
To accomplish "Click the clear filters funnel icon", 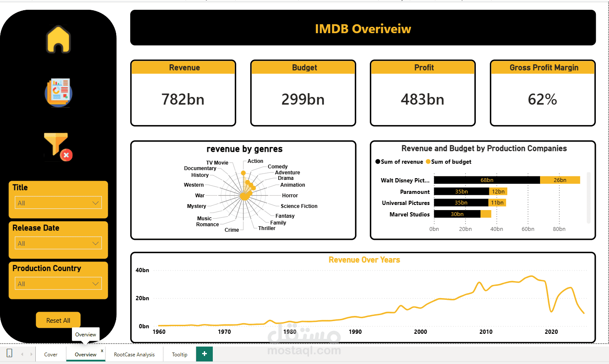I will coord(58,146).
